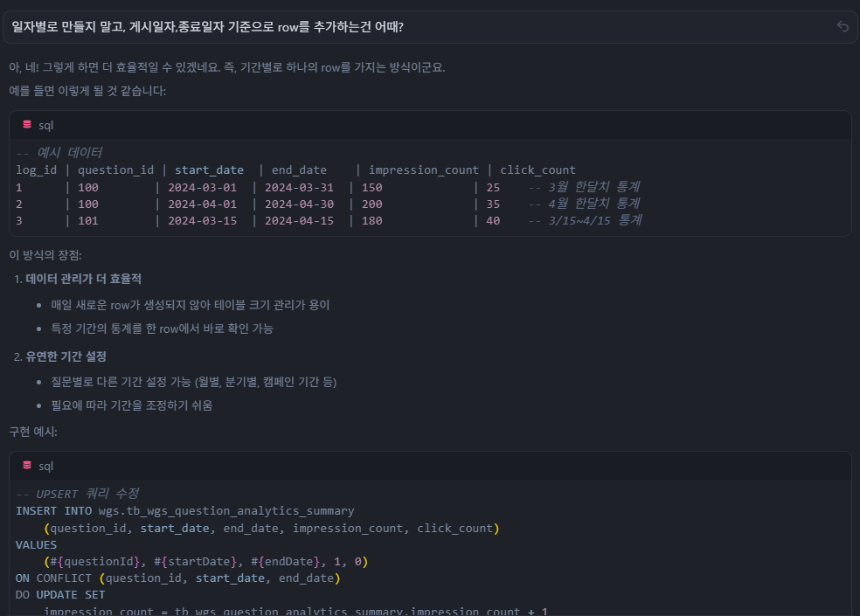Click the '3/15~4/15 통계' comment

[593, 220]
